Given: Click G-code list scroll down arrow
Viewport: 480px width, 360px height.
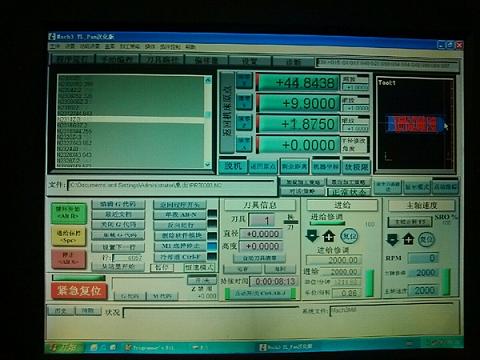Looking at the screenshot, I should click(x=208, y=164).
